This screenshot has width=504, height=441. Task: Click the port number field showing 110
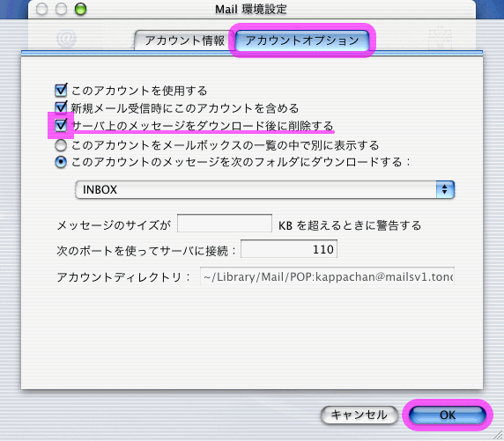tap(289, 248)
